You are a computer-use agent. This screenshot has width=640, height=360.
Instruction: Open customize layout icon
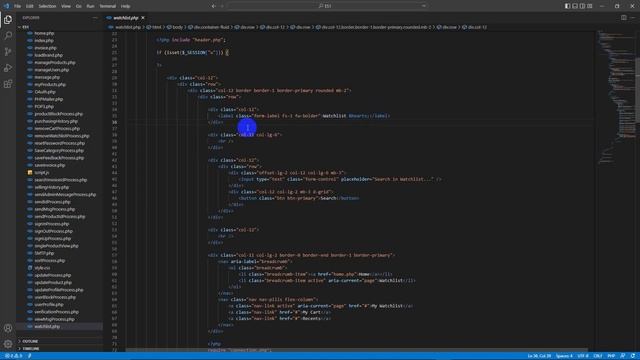point(589,6)
